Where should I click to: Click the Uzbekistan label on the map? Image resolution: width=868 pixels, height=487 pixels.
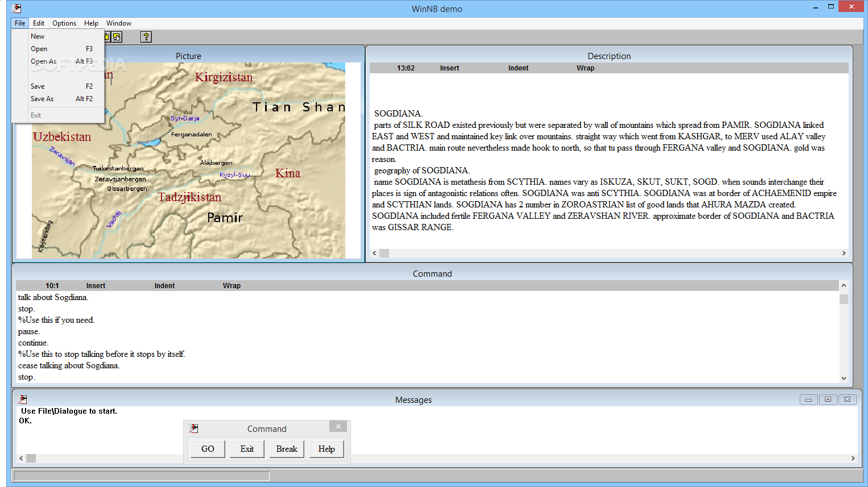pyautogui.click(x=62, y=137)
